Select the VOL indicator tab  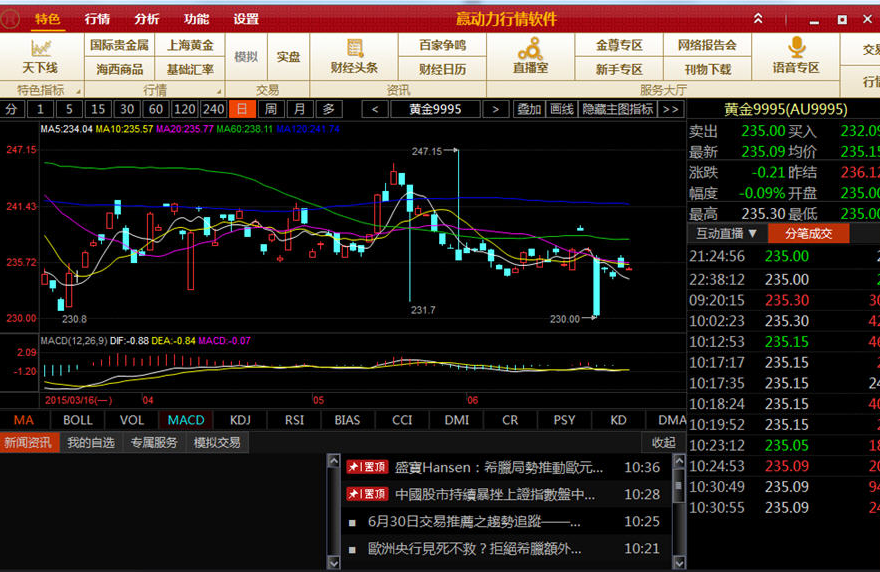click(x=132, y=420)
